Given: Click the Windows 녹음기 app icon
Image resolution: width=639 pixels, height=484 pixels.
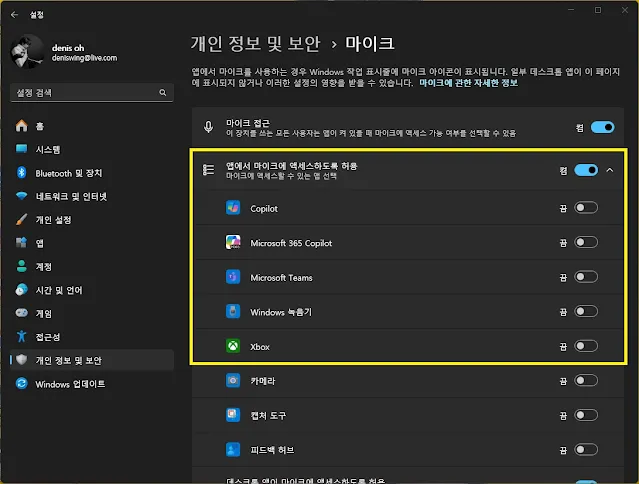Looking at the screenshot, I should (233, 312).
